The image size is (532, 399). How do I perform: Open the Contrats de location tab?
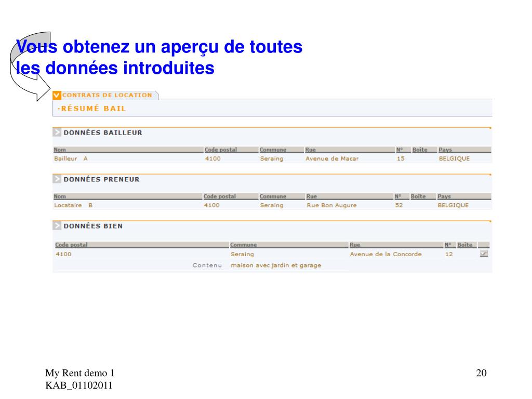coord(107,96)
